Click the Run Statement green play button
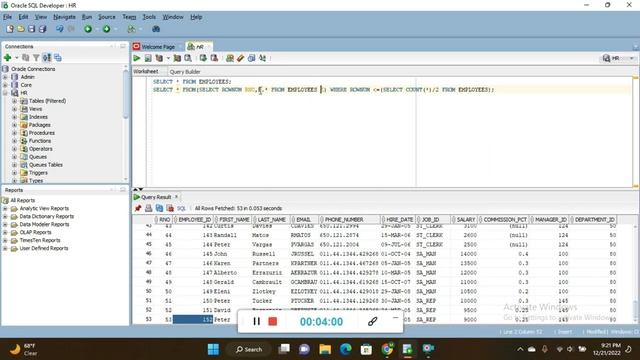 [137, 58]
